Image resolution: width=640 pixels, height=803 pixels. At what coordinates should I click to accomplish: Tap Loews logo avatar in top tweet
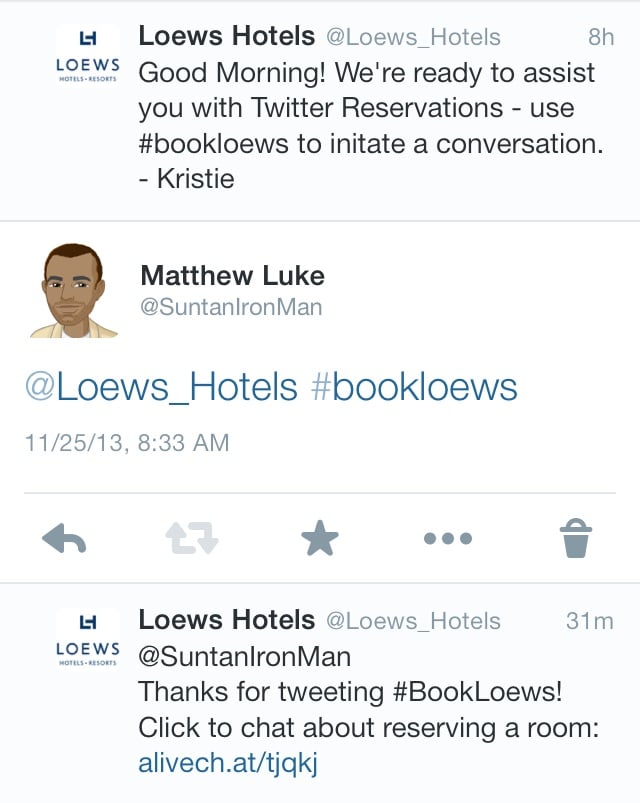click(87, 55)
